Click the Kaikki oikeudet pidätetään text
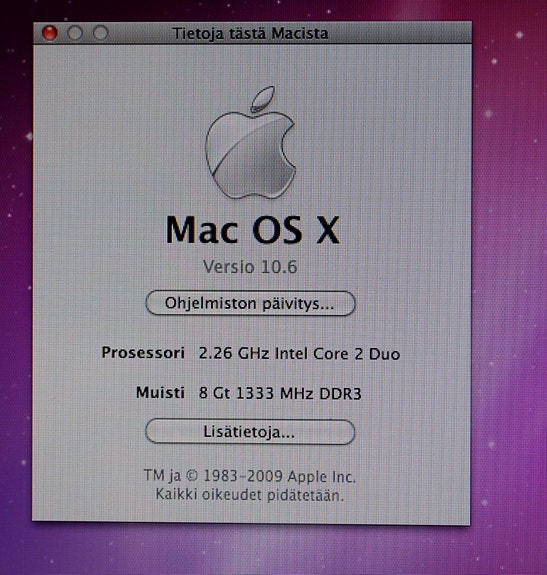 250,495
